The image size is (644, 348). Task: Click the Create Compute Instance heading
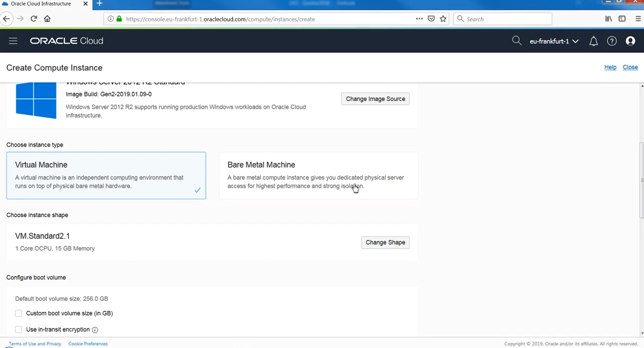pos(54,68)
